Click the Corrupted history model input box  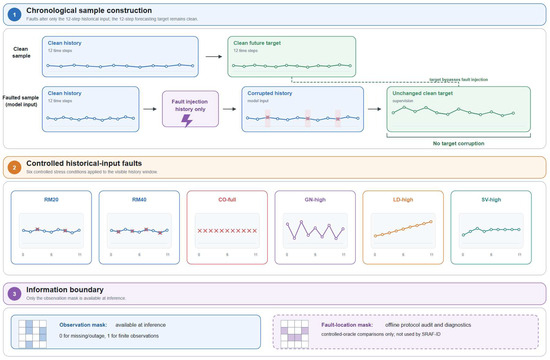pyautogui.click(x=303, y=109)
